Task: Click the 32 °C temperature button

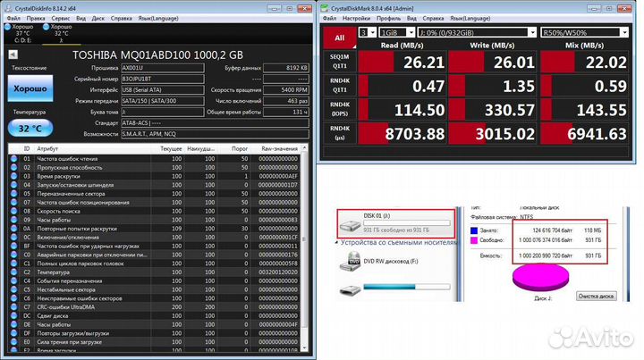Action: click(30, 129)
